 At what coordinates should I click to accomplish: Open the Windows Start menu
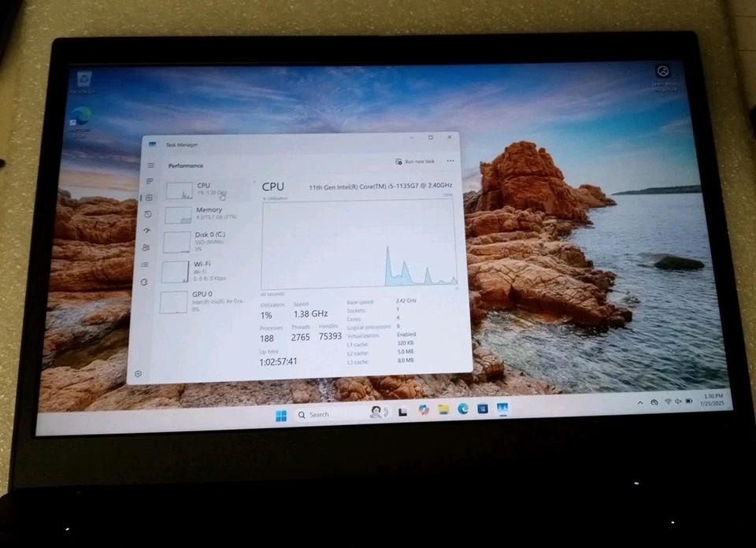point(281,416)
